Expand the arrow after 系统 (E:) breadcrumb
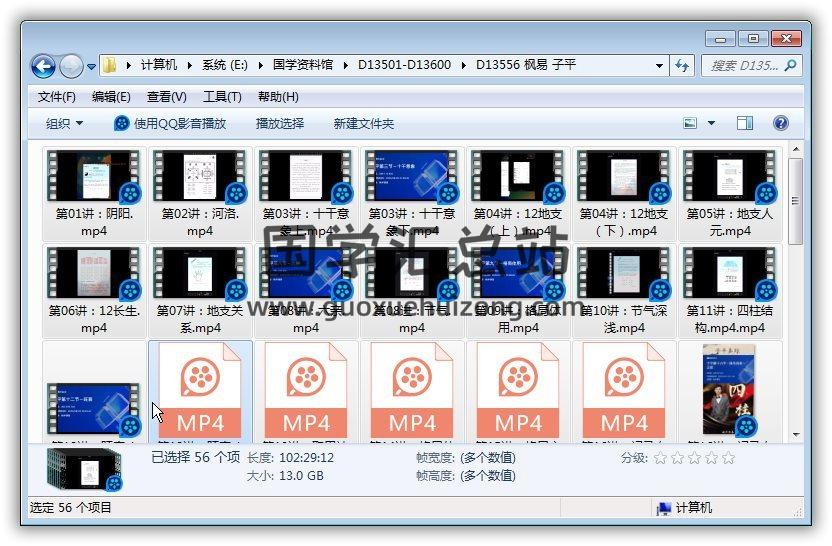Viewport: 832px width, 546px height. [261, 65]
